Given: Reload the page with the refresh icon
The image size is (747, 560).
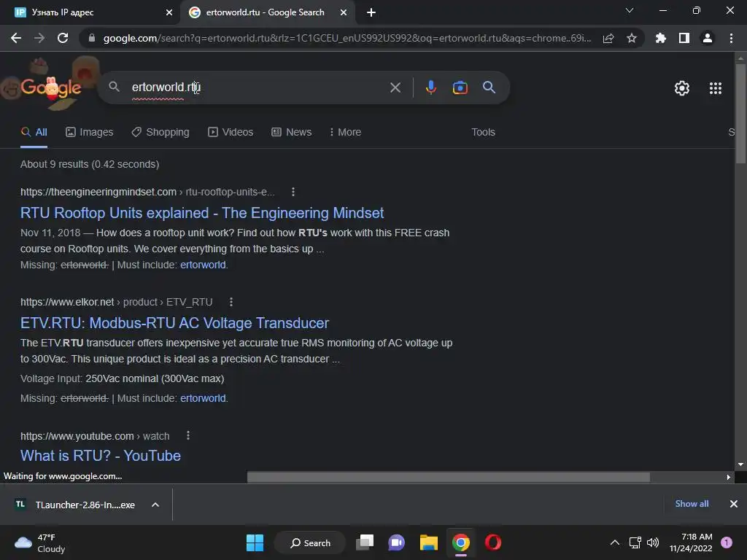Looking at the screenshot, I should click(x=63, y=38).
